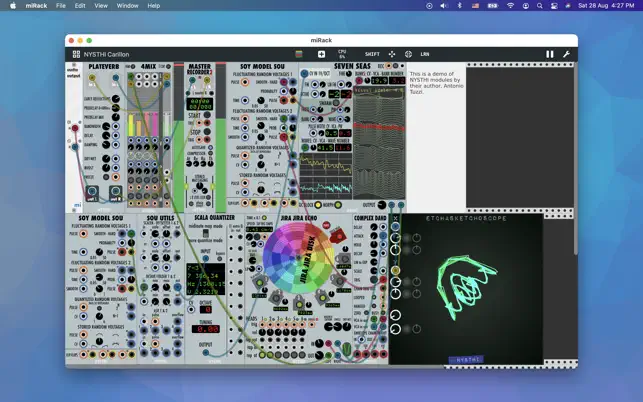Click the Seven Seas yellow waveform scope
The height and width of the screenshot is (402, 643).
pyautogui.click(x=326, y=164)
